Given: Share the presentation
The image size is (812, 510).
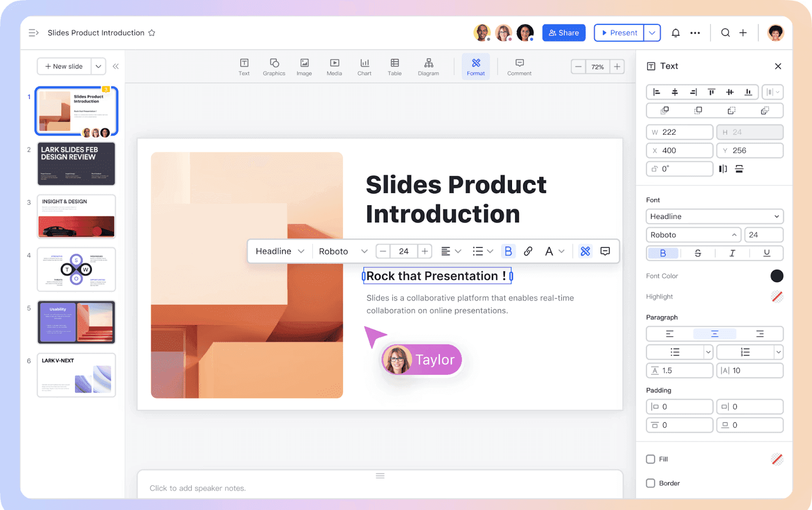Looking at the screenshot, I should [563, 33].
